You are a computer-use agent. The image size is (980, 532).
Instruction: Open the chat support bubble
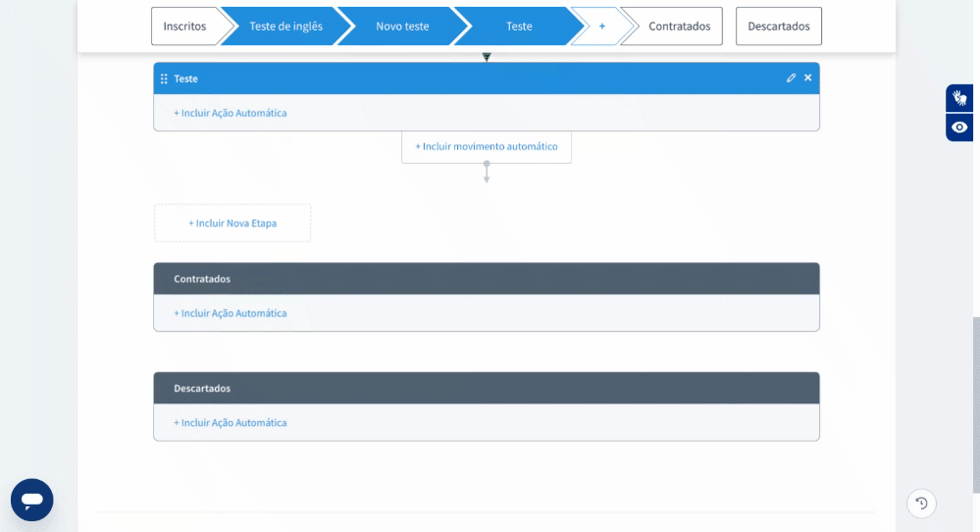pos(32,500)
